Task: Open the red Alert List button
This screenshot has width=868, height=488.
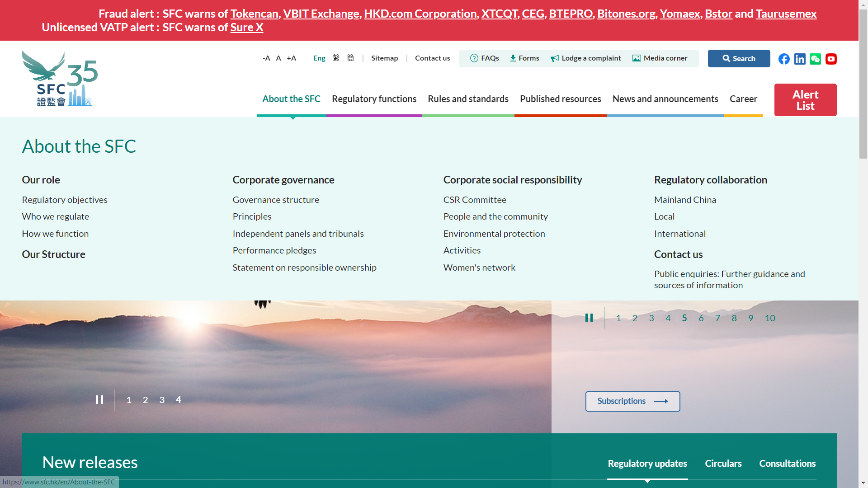Action: point(806,100)
